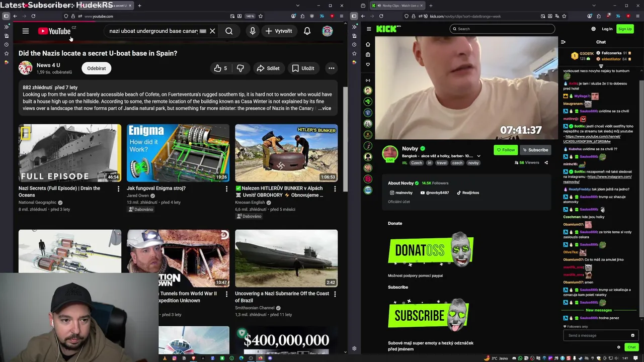Save video with Uložit button
The image size is (644, 362).
[x=303, y=68]
